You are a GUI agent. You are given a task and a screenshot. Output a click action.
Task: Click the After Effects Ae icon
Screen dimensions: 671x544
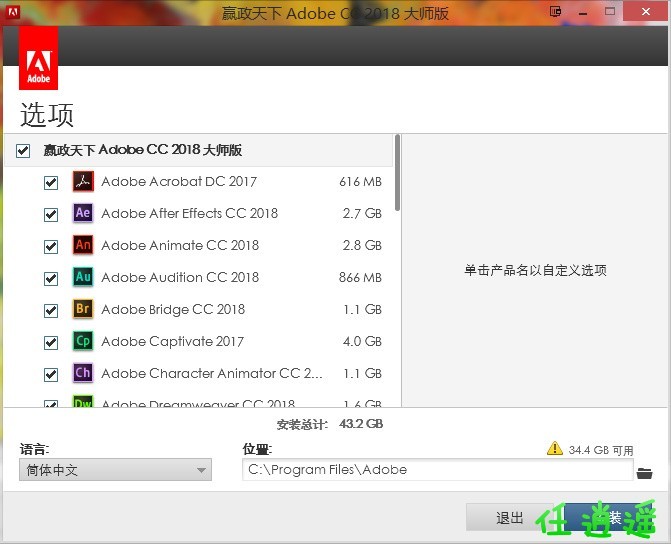83,213
